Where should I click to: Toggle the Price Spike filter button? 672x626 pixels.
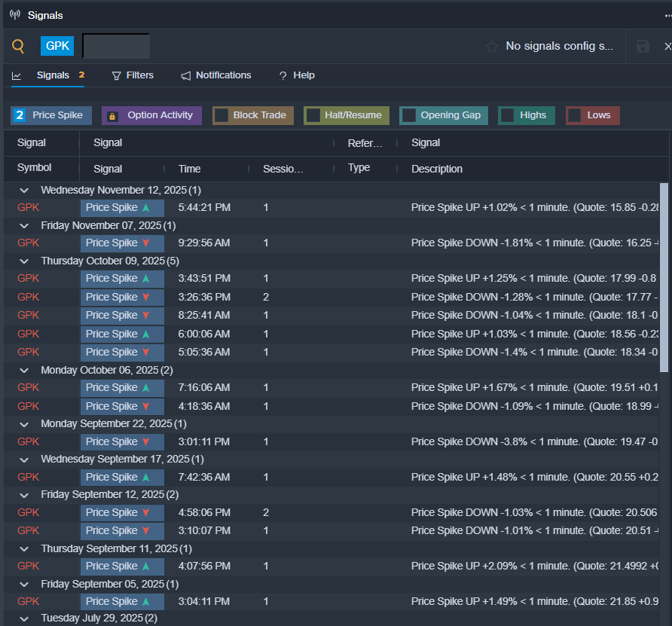tap(51, 115)
